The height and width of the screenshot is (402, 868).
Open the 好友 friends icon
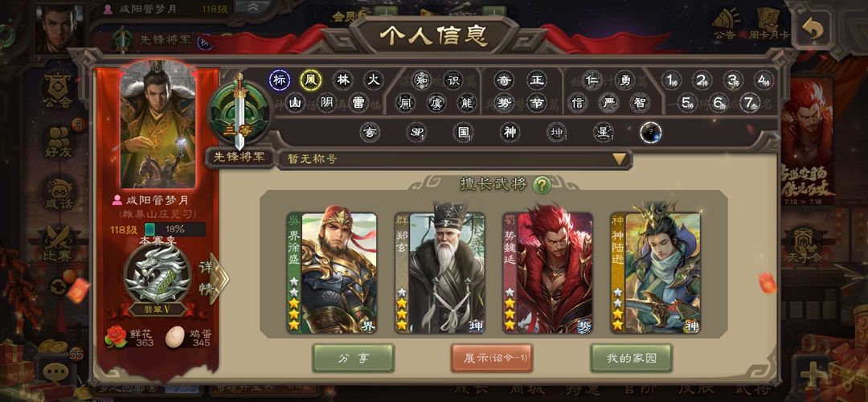tap(59, 142)
